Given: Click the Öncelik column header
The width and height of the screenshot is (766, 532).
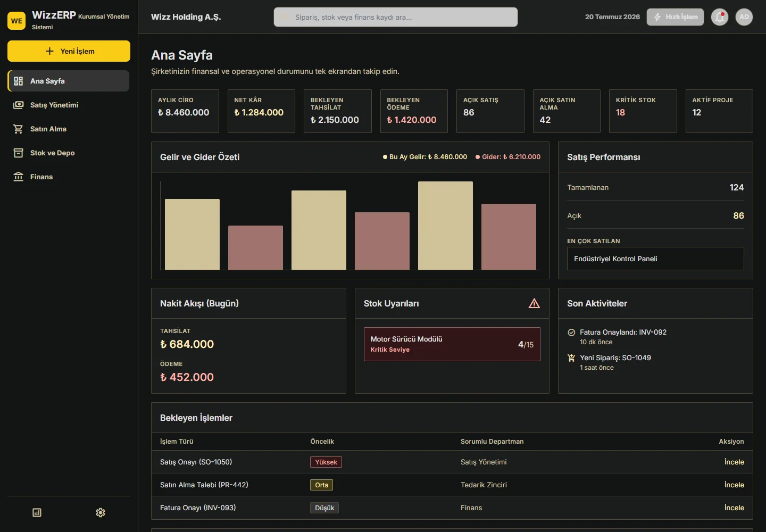Looking at the screenshot, I should tap(322, 442).
